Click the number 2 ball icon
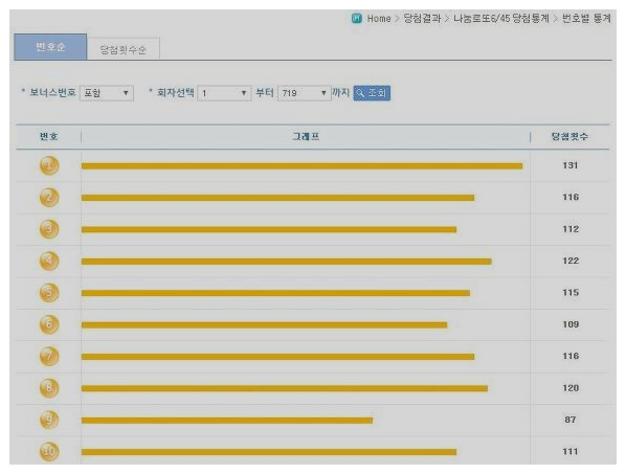 50,197
